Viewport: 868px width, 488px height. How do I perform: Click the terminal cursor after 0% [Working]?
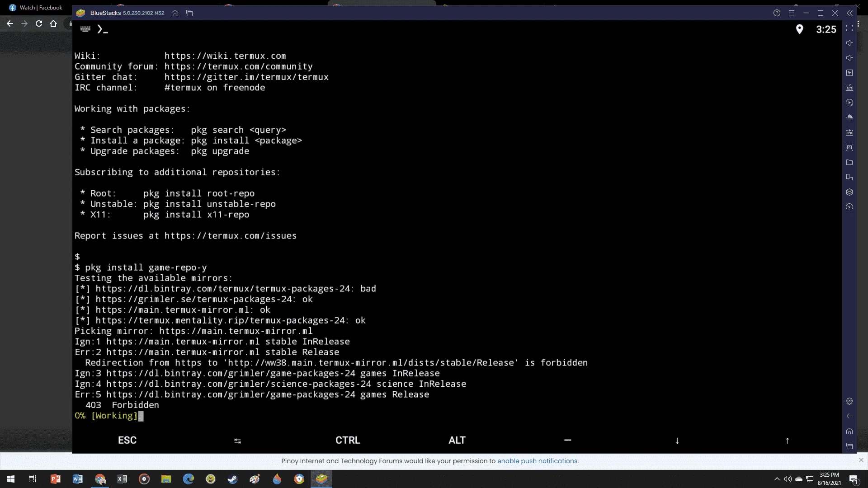pyautogui.click(x=141, y=416)
